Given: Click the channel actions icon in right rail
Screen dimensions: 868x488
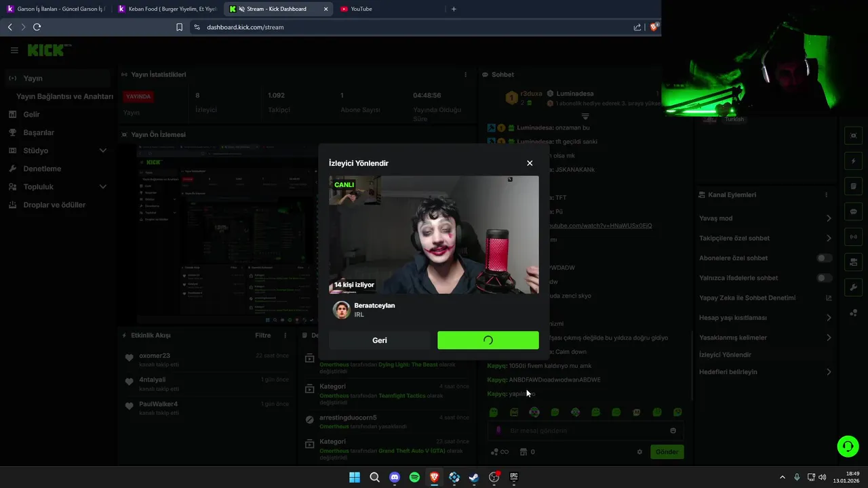Looking at the screenshot, I should [x=854, y=262].
